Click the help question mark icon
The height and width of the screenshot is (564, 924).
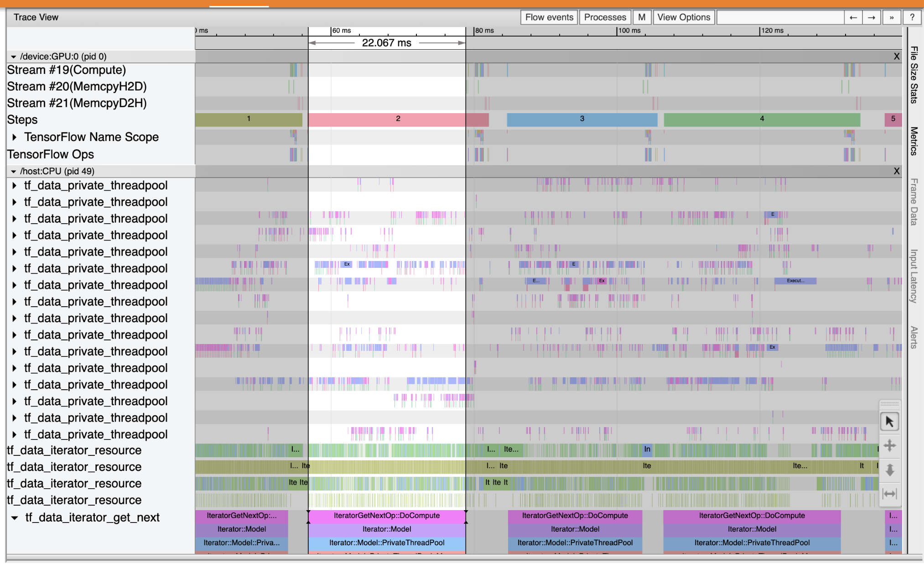[912, 17]
